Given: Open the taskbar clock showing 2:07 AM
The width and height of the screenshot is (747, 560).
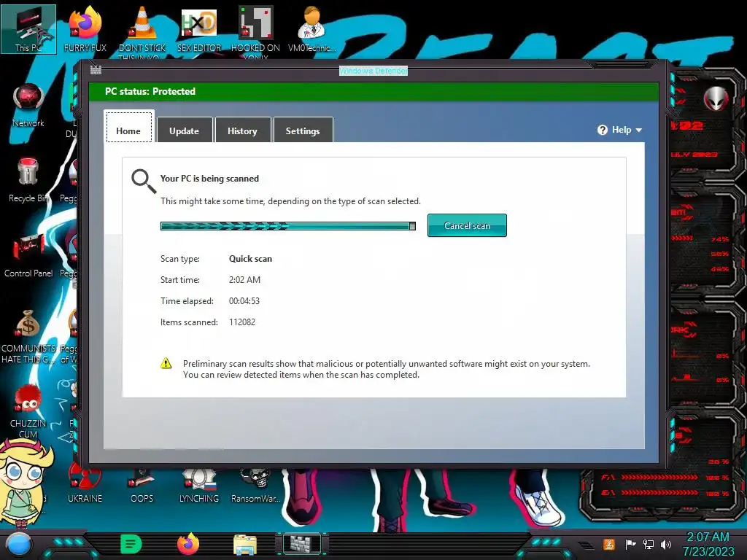Looking at the screenshot, I should point(708,544).
